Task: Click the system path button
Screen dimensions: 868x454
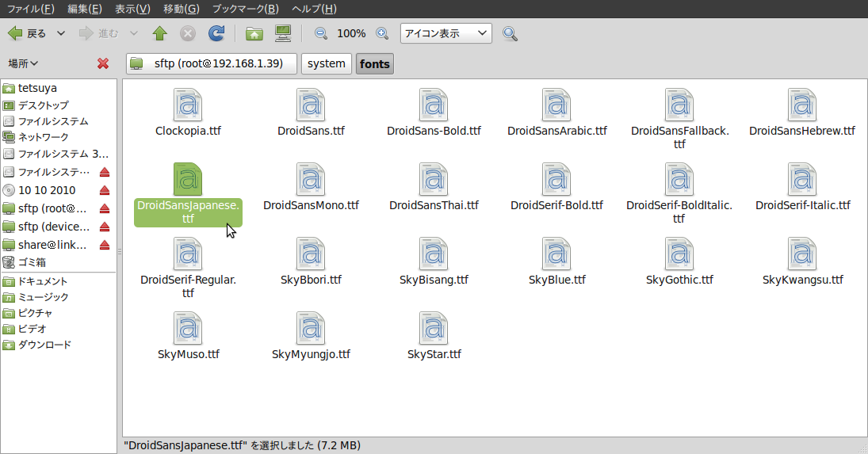Action: (x=326, y=63)
